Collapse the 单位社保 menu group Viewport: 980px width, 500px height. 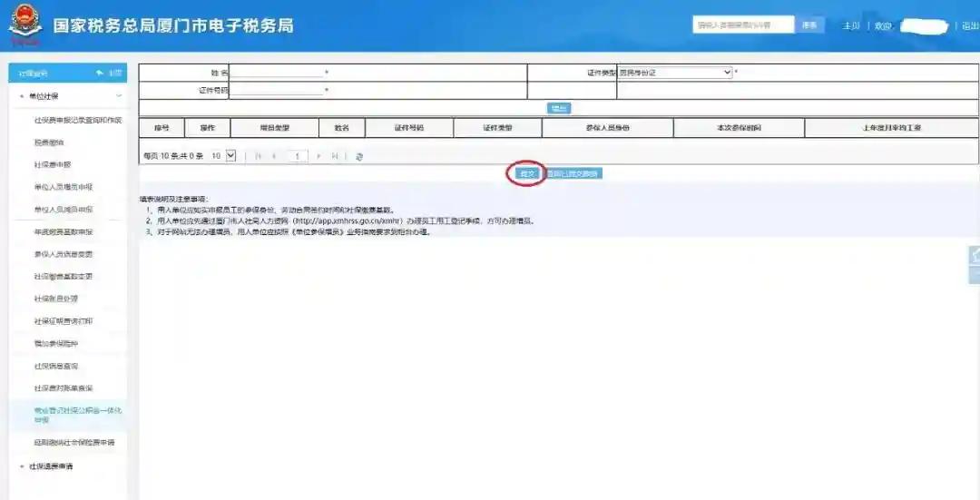click(118, 96)
